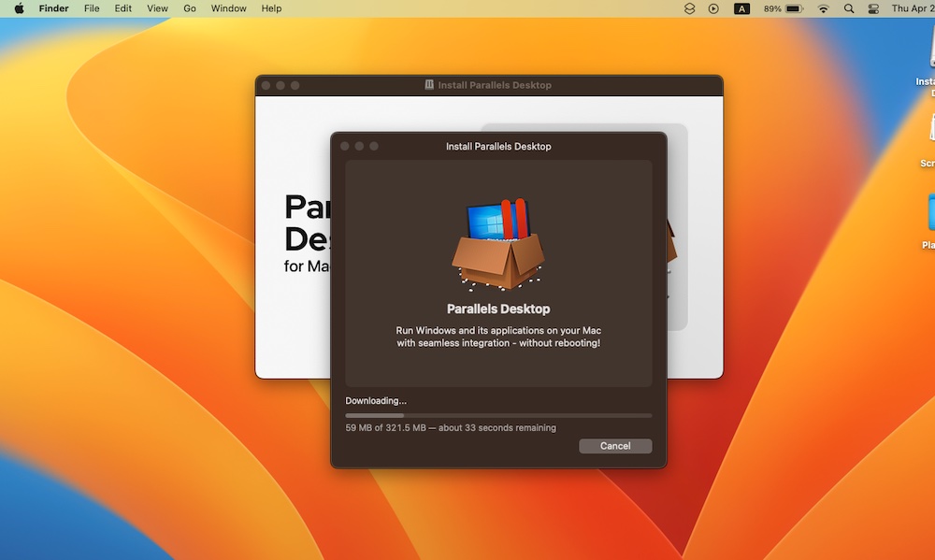
Task: Open the Window menu
Action: (x=228, y=8)
